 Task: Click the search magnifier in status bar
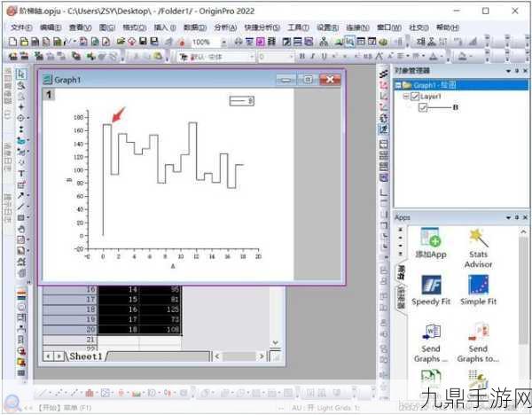[12, 403]
